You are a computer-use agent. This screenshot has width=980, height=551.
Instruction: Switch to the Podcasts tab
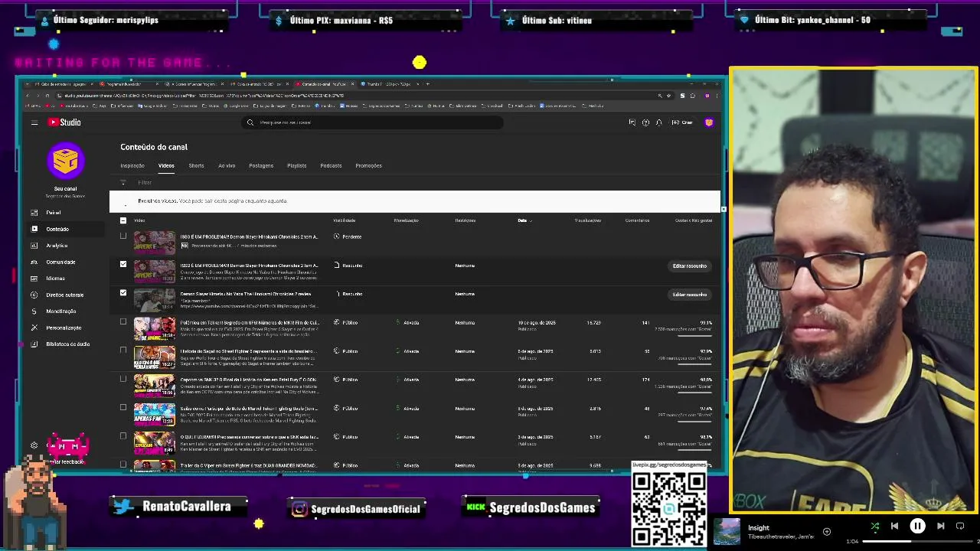click(x=331, y=165)
